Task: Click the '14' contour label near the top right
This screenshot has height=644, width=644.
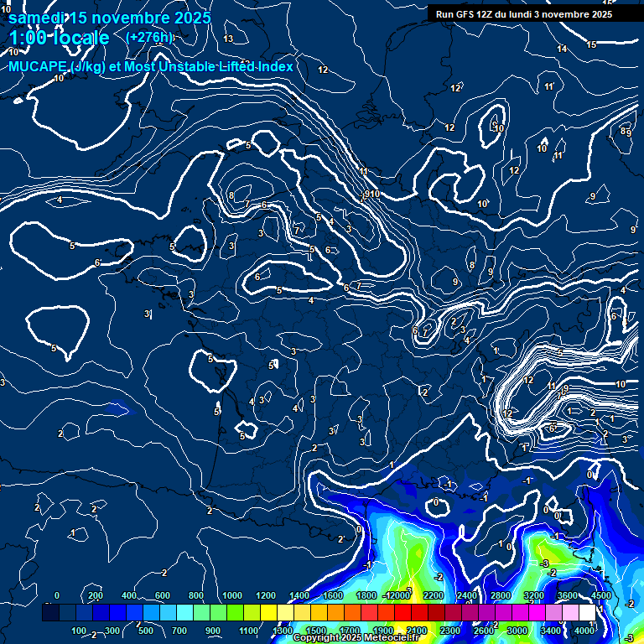Action: click(562, 49)
